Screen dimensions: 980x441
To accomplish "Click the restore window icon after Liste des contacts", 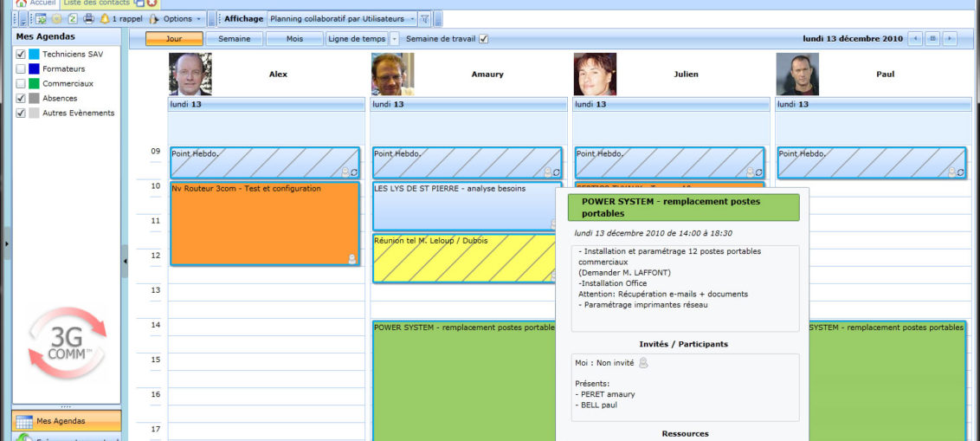I will [x=139, y=3].
